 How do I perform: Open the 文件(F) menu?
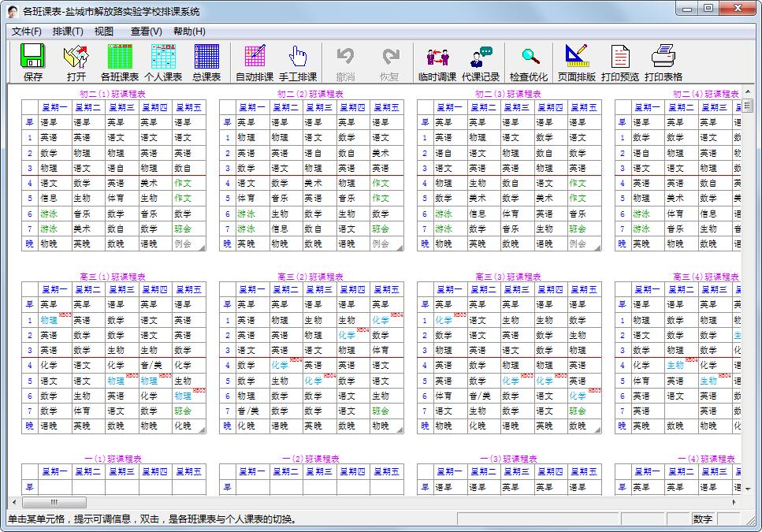[27, 32]
